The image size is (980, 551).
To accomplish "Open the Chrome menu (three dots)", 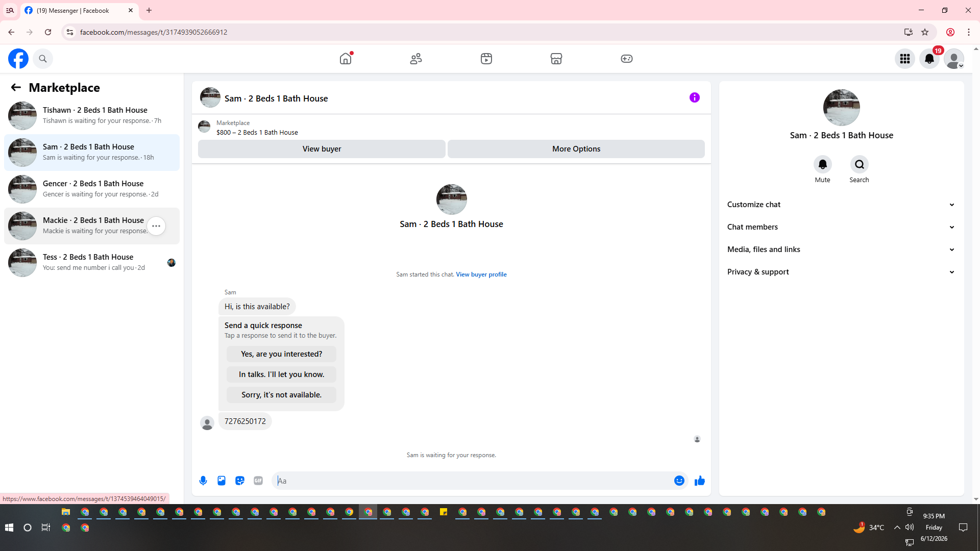I will pyautogui.click(x=969, y=32).
